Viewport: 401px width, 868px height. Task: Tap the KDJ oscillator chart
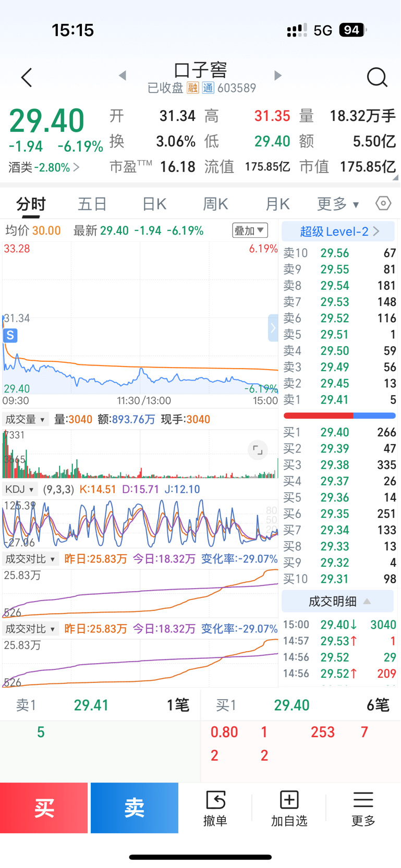pos(140,523)
